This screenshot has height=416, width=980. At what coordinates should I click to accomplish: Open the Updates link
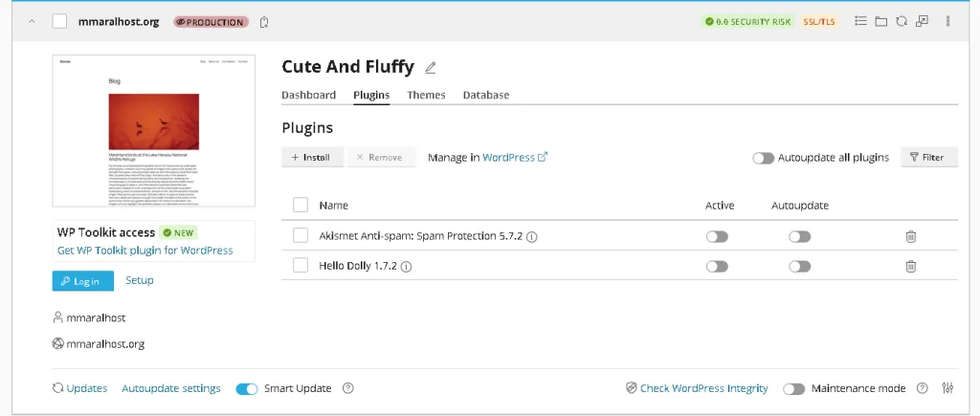coord(80,388)
